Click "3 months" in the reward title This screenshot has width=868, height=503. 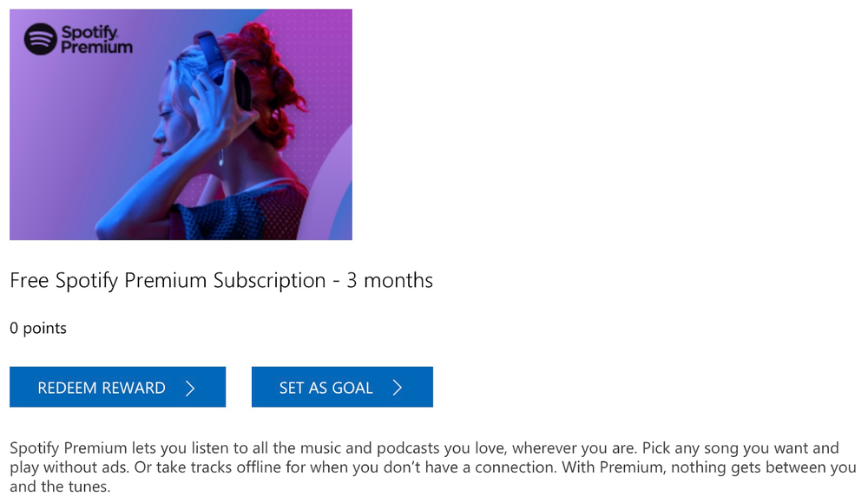coord(390,280)
